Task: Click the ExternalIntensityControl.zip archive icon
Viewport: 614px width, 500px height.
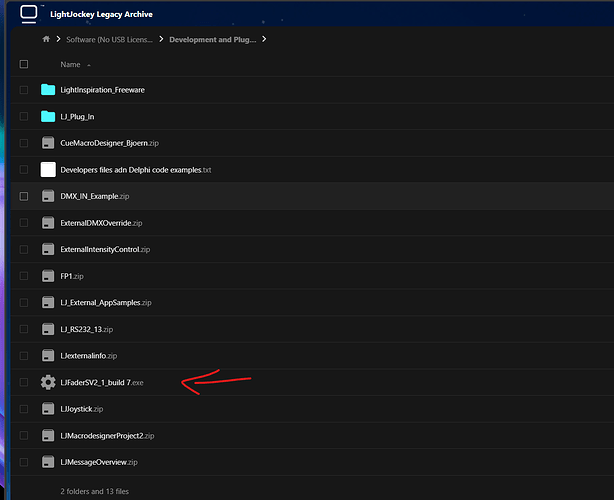Action: [x=48, y=249]
